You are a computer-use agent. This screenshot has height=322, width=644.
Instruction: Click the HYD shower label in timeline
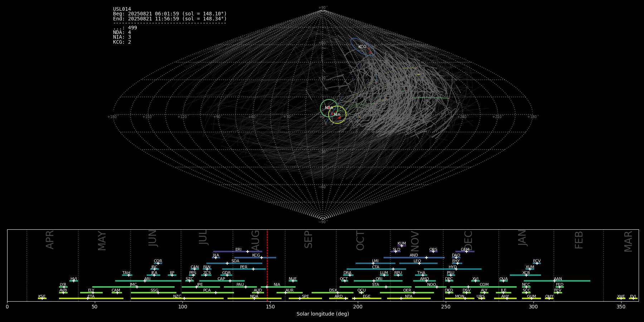pyautogui.click(x=453, y=267)
